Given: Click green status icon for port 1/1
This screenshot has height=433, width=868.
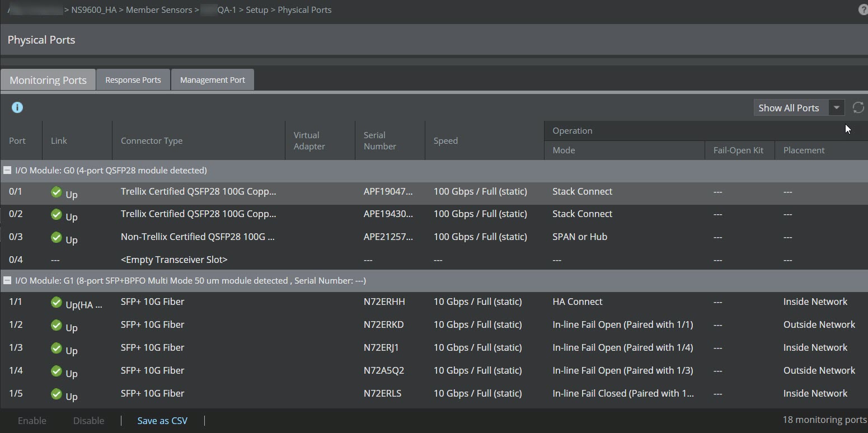Looking at the screenshot, I should (56, 302).
